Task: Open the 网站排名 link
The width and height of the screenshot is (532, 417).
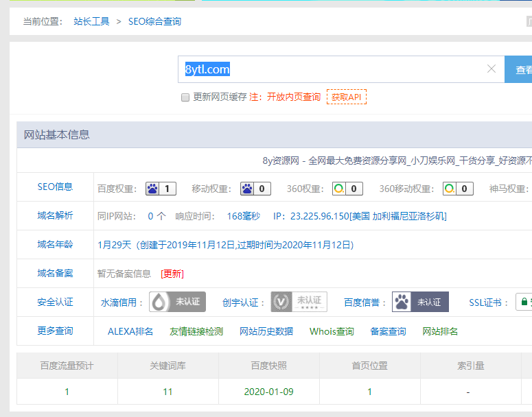Action: point(440,331)
